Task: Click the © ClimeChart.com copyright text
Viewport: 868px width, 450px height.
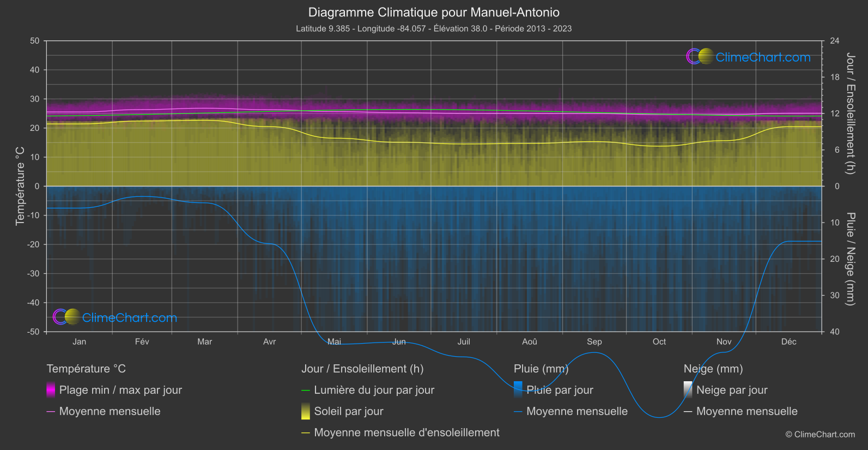Action: (x=820, y=434)
